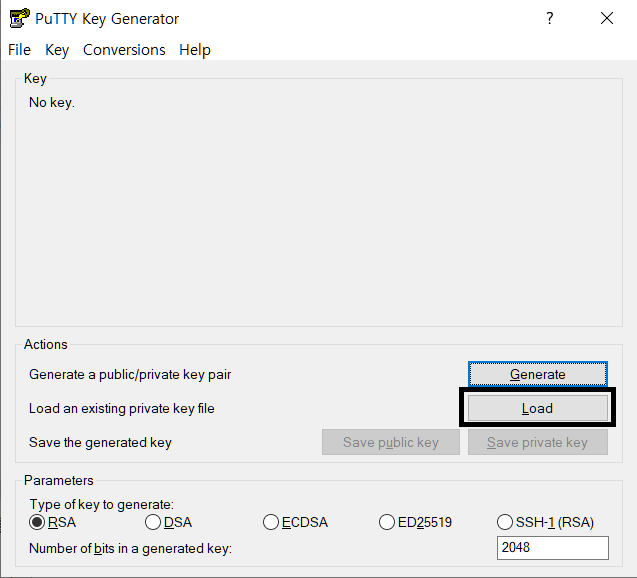This screenshot has height=578, width=637.
Task: Open the Conversions menu
Action: click(124, 50)
